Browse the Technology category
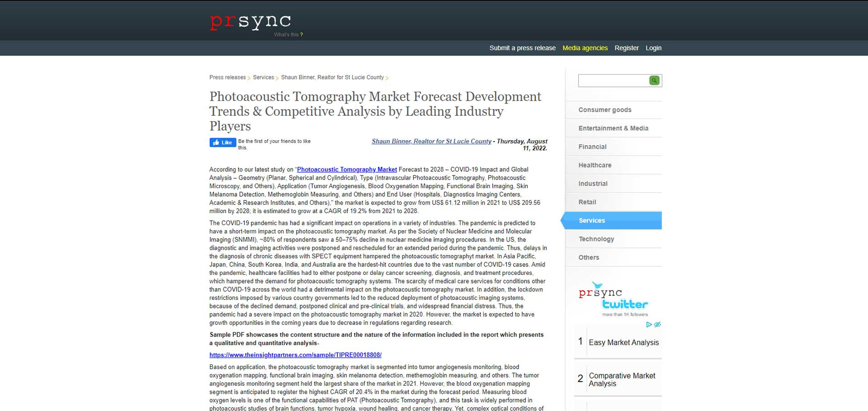This screenshot has width=868, height=411. pos(596,239)
